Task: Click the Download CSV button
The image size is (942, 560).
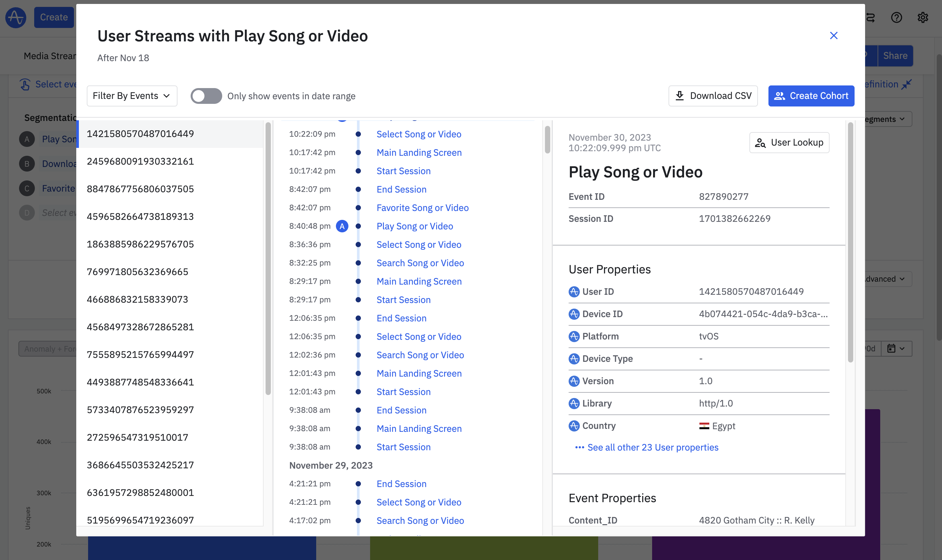Action: click(x=713, y=96)
